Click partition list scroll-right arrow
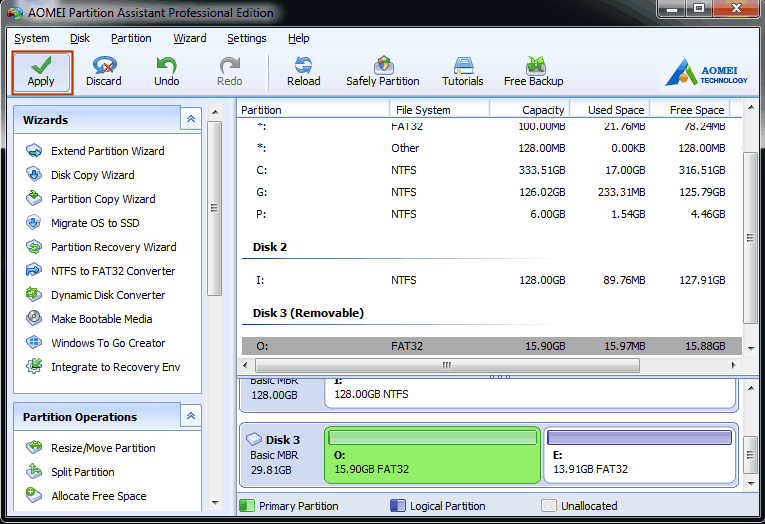Image resolution: width=765 pixels, height=524 pixels. pyautogui.click(x=733, y=365)
